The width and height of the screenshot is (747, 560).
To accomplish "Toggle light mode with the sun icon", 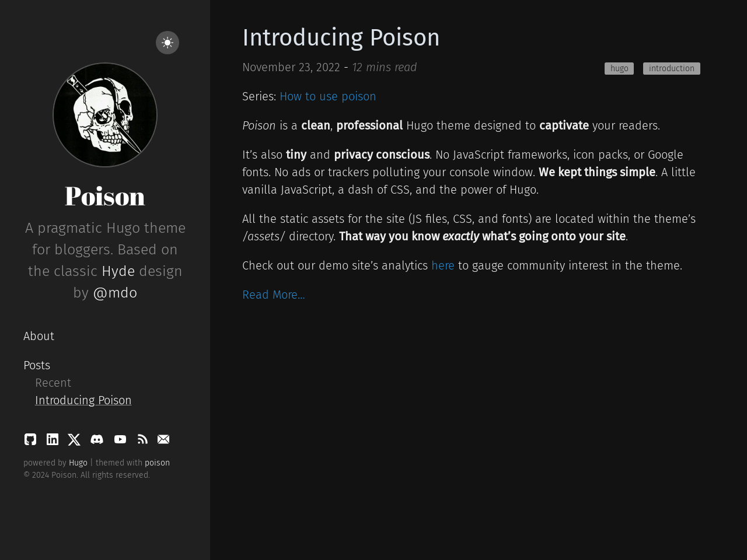I will coord(167,42).
